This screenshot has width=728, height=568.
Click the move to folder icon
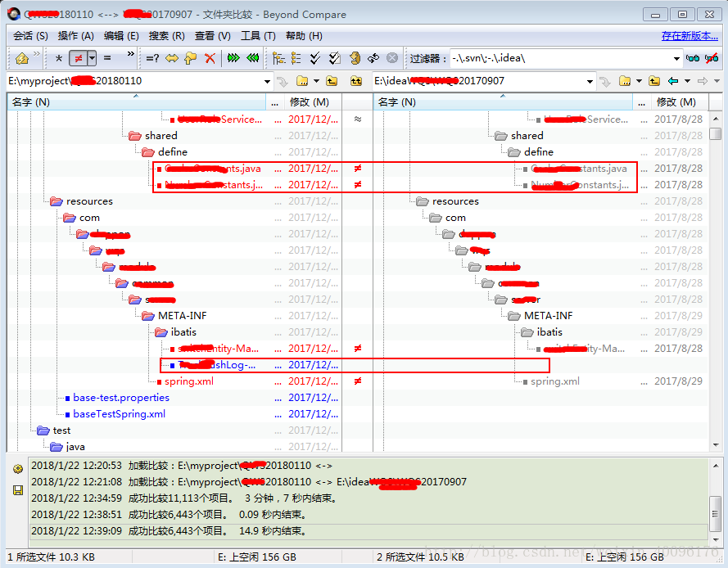[x=190, y=58]
